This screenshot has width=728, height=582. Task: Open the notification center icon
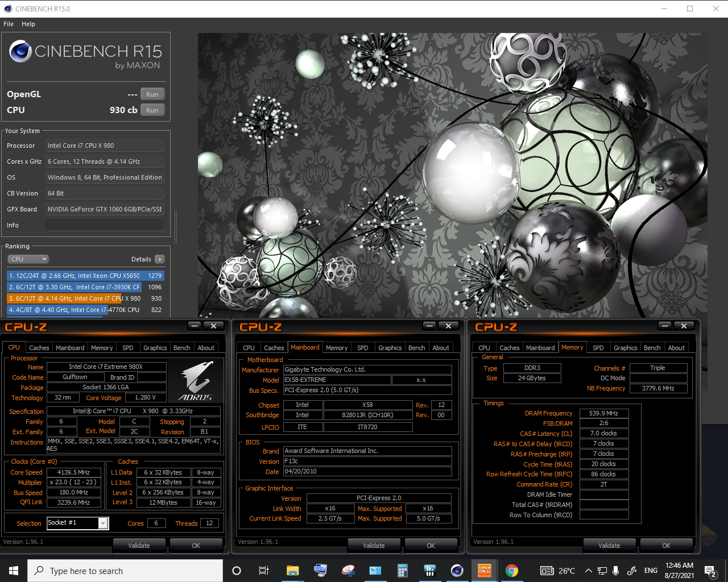710,571
